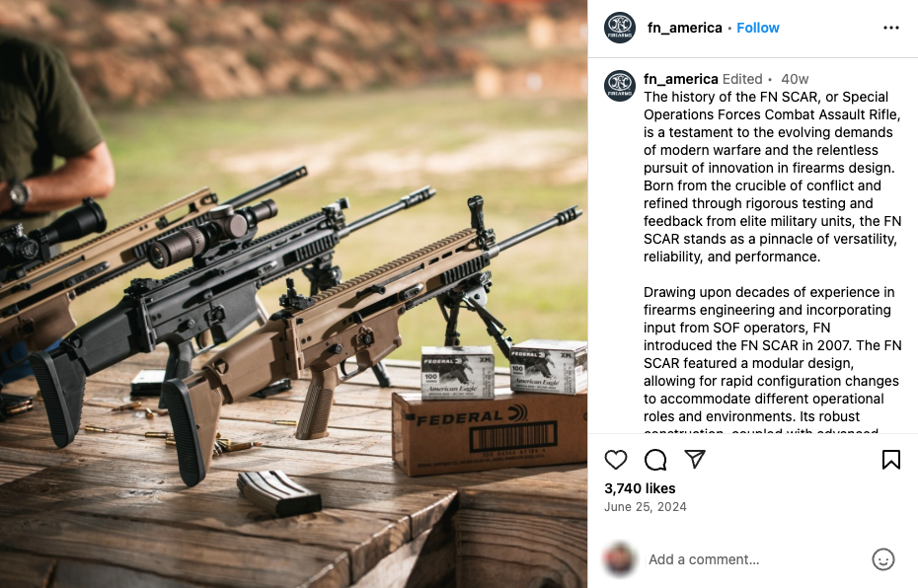
Task: Like the post with heart icon
Action: [615, 460]
